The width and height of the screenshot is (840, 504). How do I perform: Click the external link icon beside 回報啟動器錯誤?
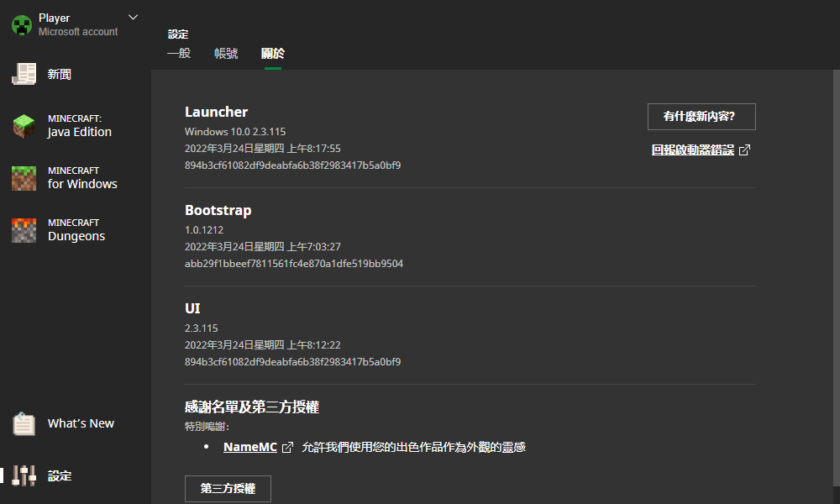click(744, 150)
